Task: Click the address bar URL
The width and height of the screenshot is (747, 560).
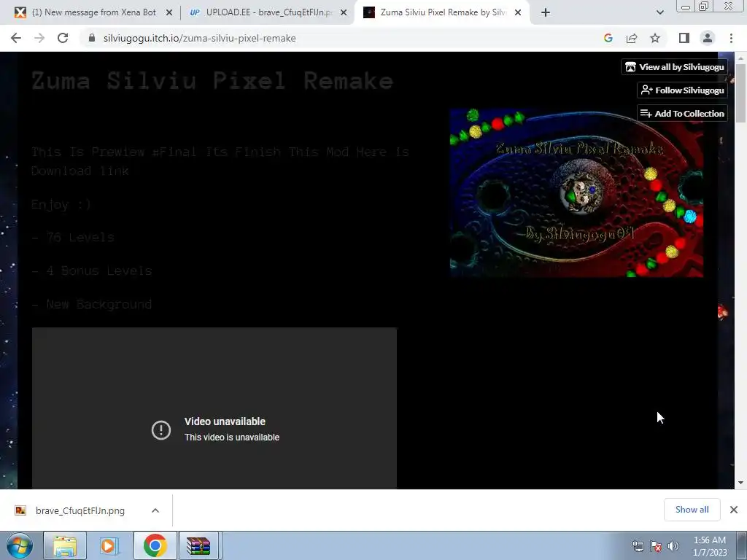Action: click(200, 38)
